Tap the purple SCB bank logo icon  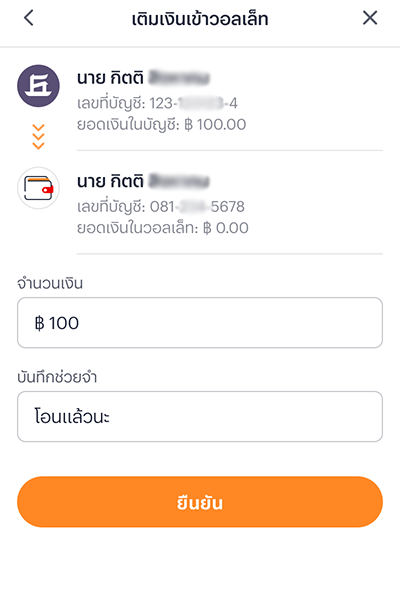tap(38, 86)
